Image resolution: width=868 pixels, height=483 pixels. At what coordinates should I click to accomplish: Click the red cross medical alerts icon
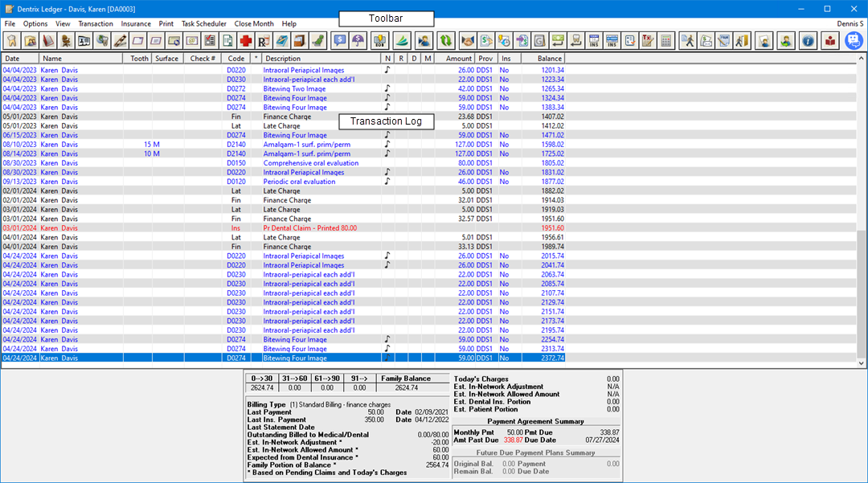(x=245, y=40)
